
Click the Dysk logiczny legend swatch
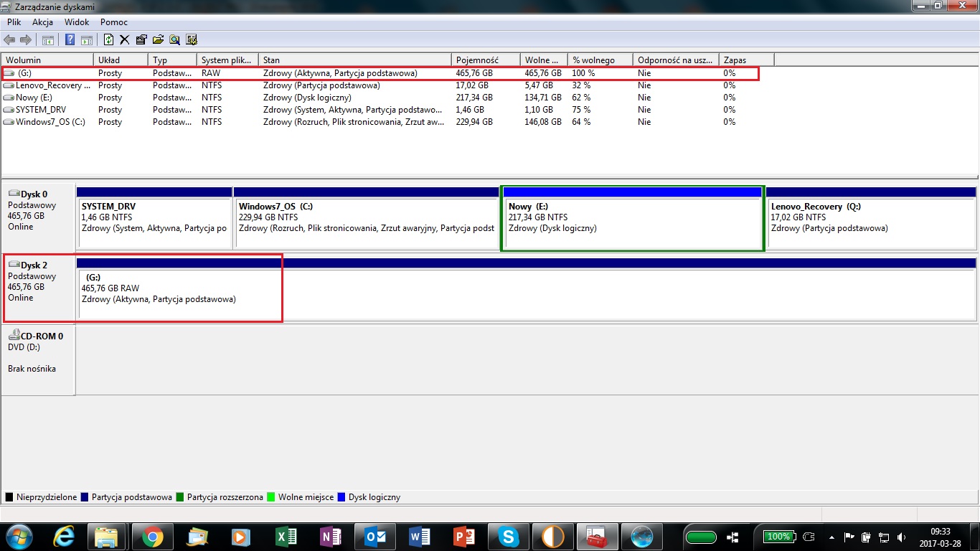341,496
